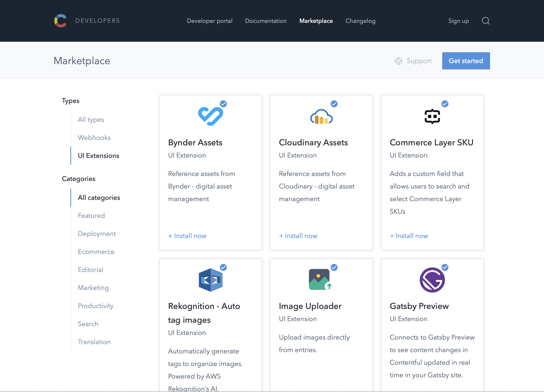Filter by Productivity category
Screen dimensions: 544x392
(96, 306)
